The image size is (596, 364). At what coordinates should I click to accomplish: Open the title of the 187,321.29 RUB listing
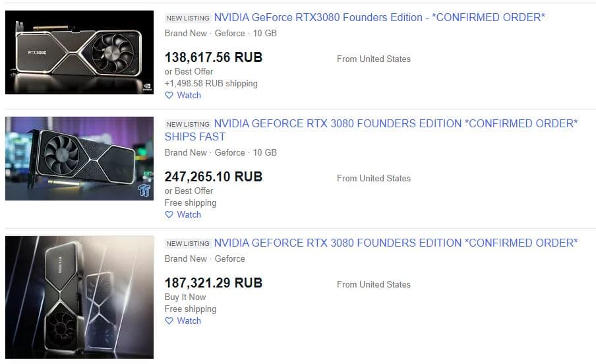[x=396, y=243]
